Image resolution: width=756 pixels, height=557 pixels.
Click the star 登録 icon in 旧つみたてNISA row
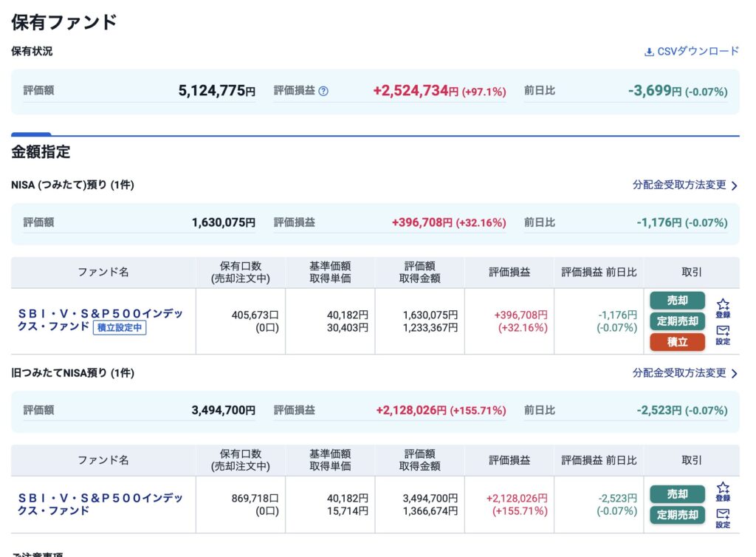[723, 491]
